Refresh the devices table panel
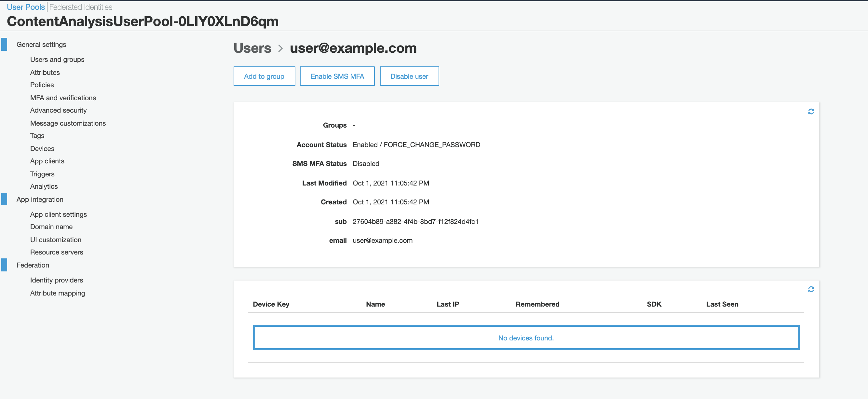This screenshot has height=399, width=868. 811,289
